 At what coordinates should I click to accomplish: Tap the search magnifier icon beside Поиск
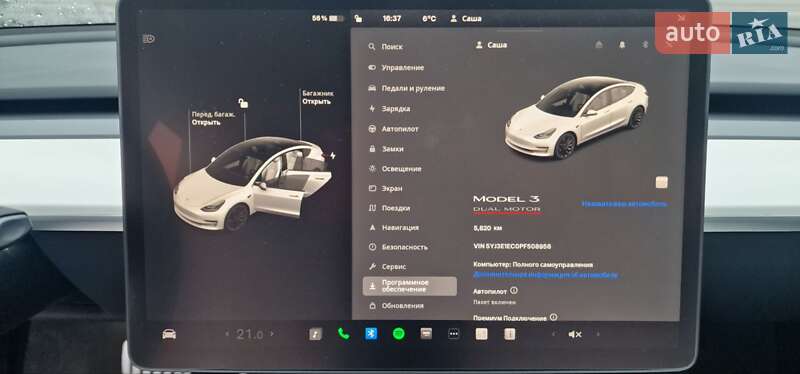(x=372, y=46)
